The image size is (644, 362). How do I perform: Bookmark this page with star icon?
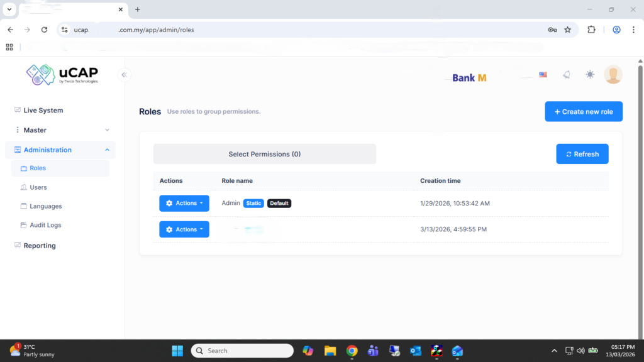[x=567, y=30]
